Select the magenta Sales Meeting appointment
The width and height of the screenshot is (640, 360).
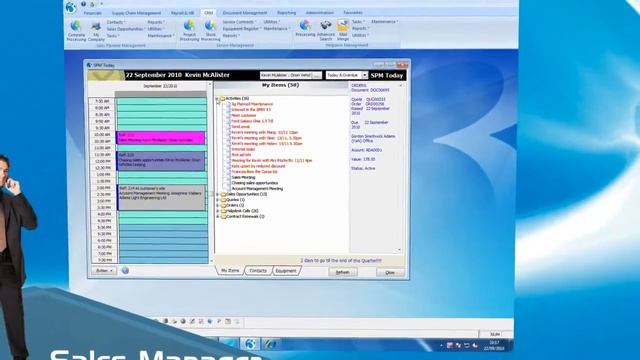pyautogui.click(x=161, y=138)
